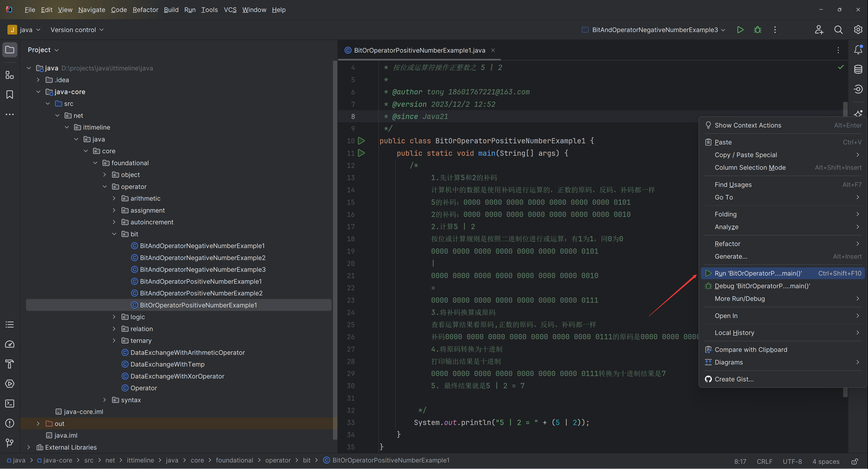This screenshot has width=868, height=469.
Task: Open the Version control dropdown
Action: [x=77, y=30]
